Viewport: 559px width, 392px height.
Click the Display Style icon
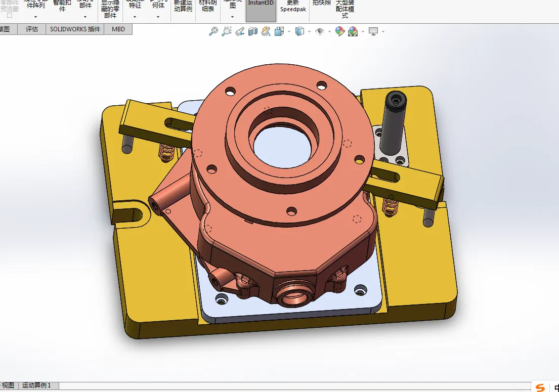(300, 31)
